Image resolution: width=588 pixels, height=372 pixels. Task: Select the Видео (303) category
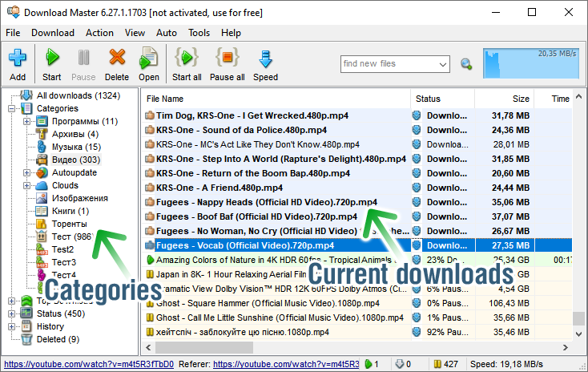point(75,160)
